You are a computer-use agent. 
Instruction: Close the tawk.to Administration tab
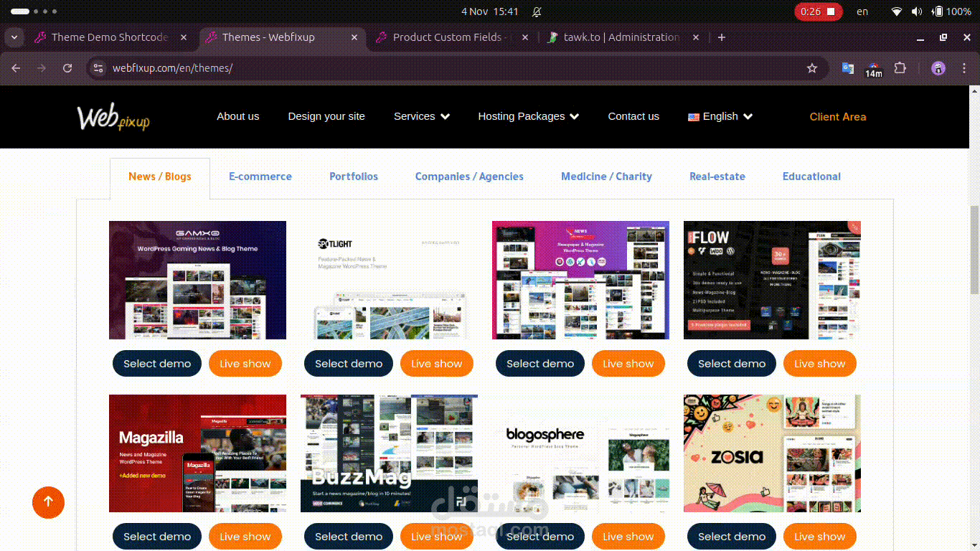(695, 37)
